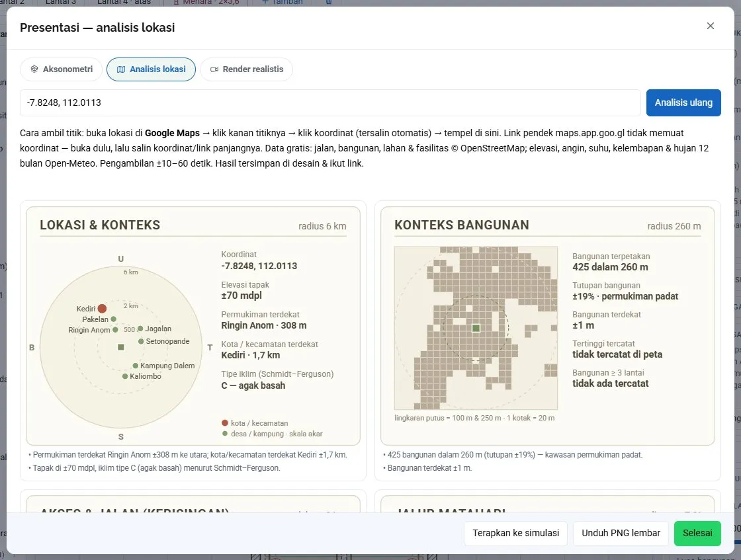Click the building grid map thumbnail

(476, 328)
